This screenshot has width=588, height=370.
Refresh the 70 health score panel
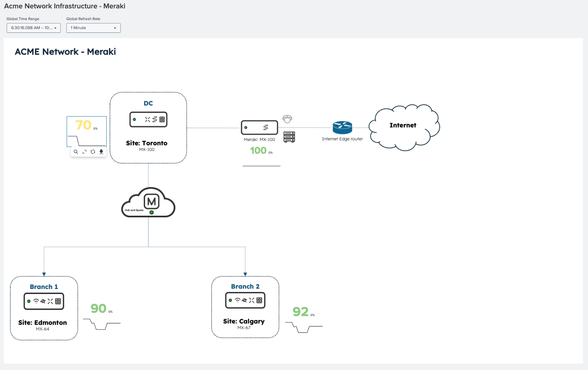tap(93, 152)
